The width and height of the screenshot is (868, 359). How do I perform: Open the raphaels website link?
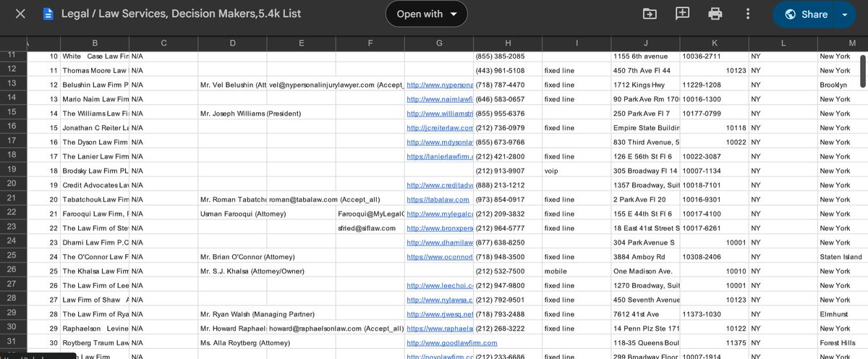[440, 329]
